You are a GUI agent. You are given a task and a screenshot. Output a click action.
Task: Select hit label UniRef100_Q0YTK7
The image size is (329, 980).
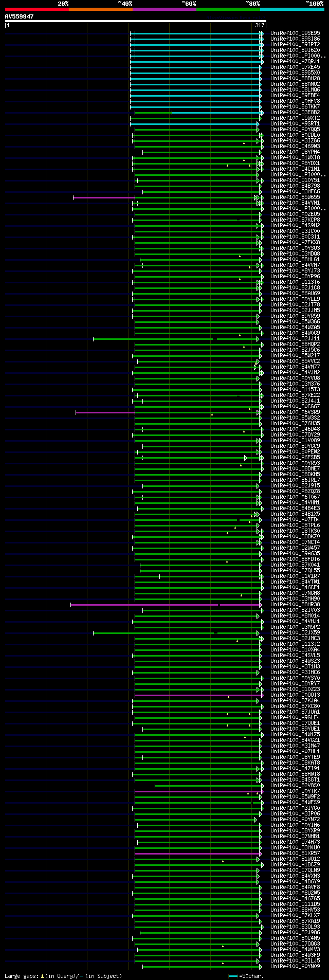pyautogui.click(x=295, y=791)
